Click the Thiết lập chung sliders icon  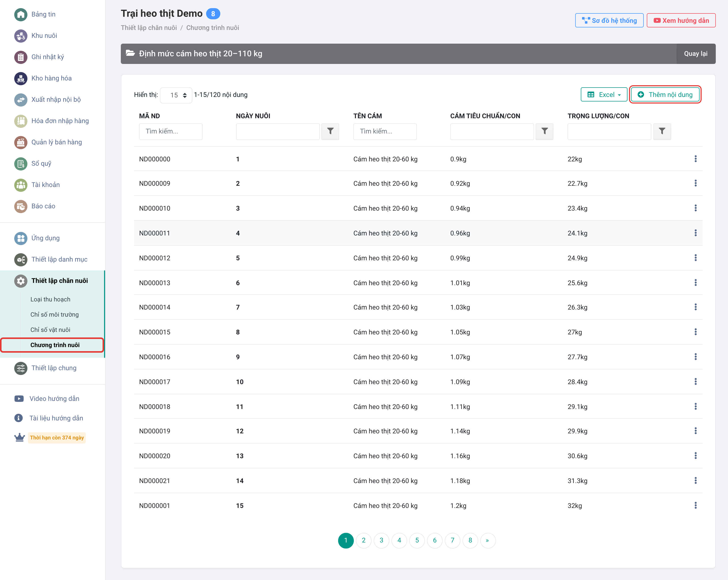point(21,368)
